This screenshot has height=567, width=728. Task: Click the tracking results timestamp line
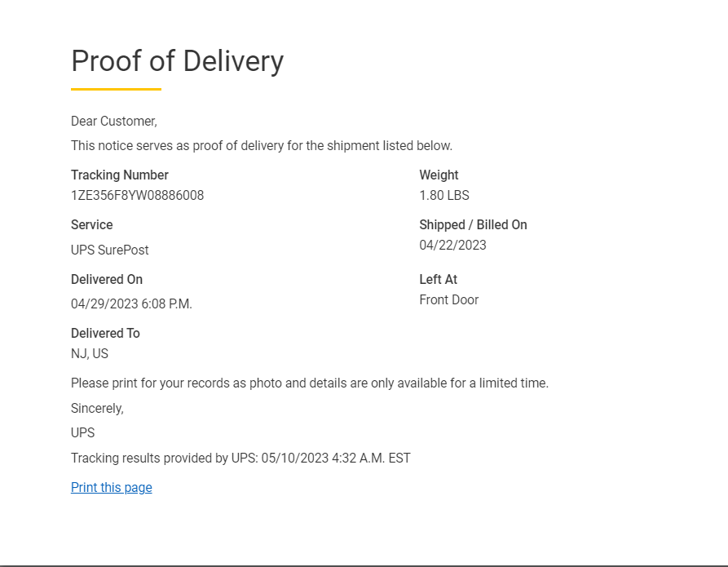240,458
